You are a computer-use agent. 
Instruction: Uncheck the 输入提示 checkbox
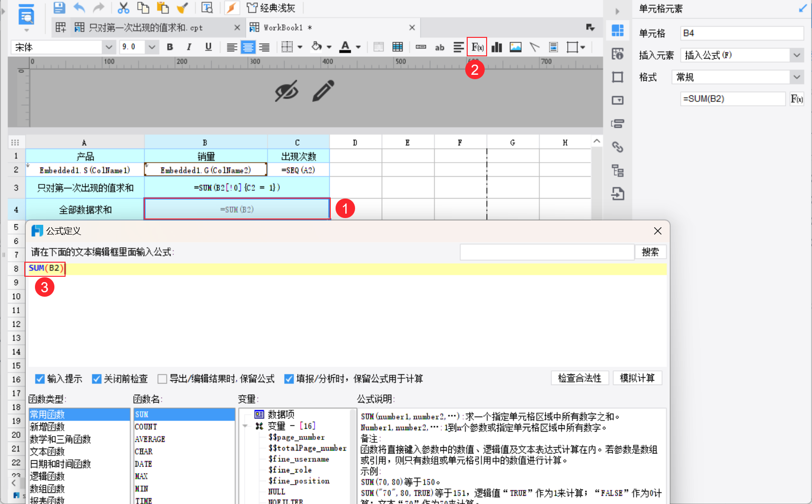click(x=40, y=379)
